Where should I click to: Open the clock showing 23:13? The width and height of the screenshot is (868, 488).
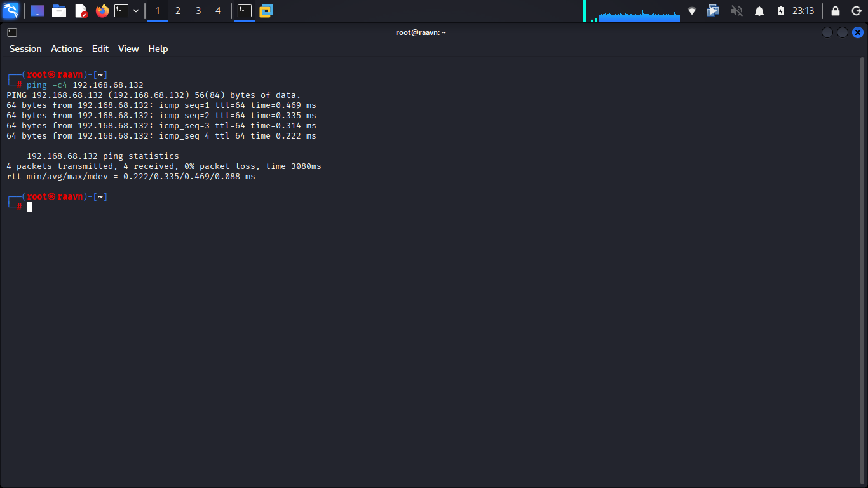coord(803,11)
